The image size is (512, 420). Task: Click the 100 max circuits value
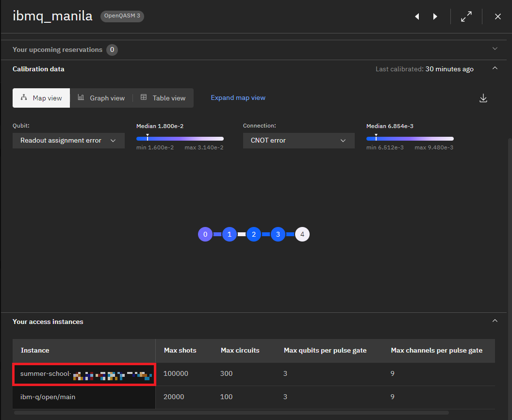[226, 397]
